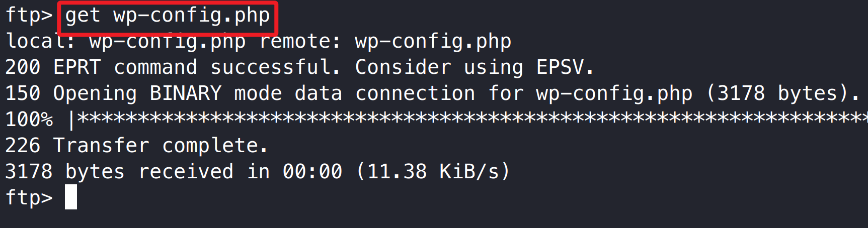The width and height of the screenshot is (868, 228).
Task: Click "3178 bytes received" on the summary line
Action: coord(119,172)
